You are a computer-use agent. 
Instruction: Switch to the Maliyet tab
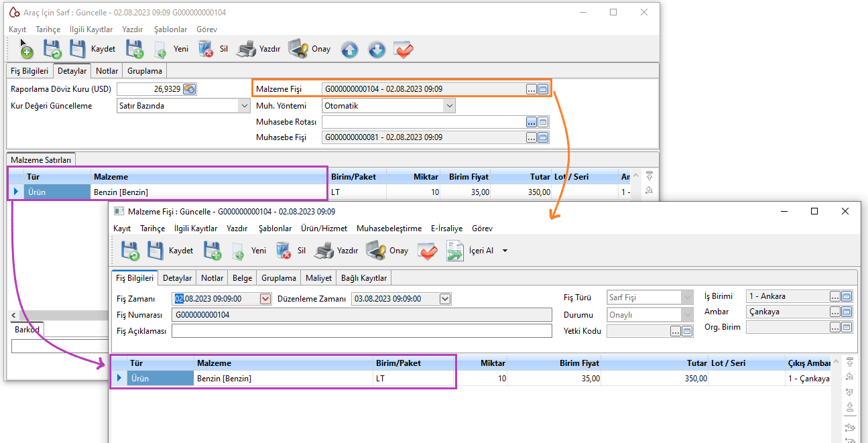click(x=318, y=278)
